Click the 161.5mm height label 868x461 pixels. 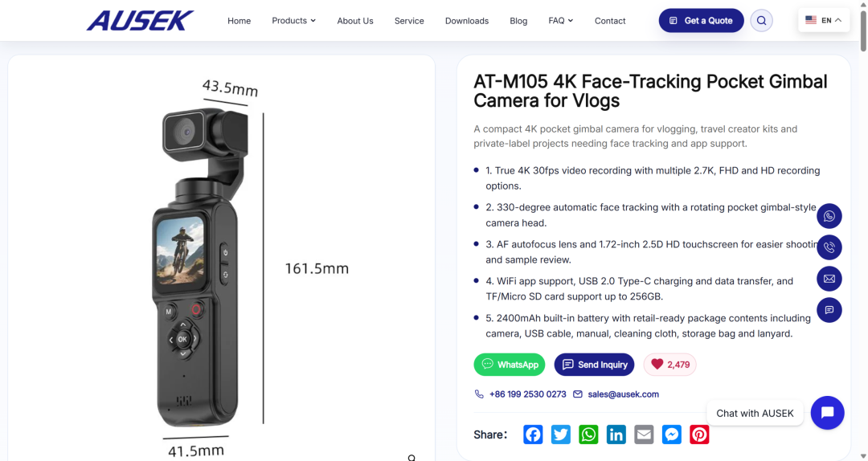[x=317, y=268]
